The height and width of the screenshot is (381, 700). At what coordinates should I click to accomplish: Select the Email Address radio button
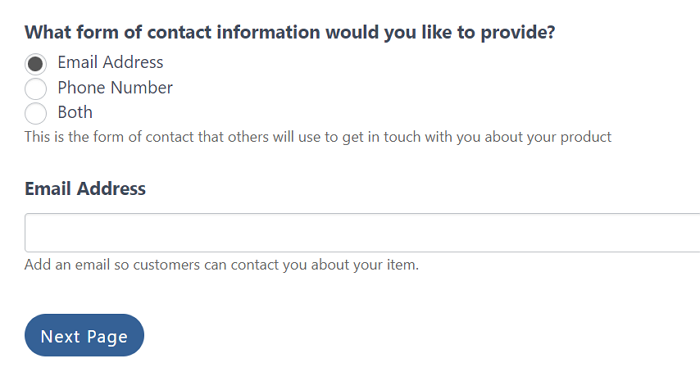[35, 64]
